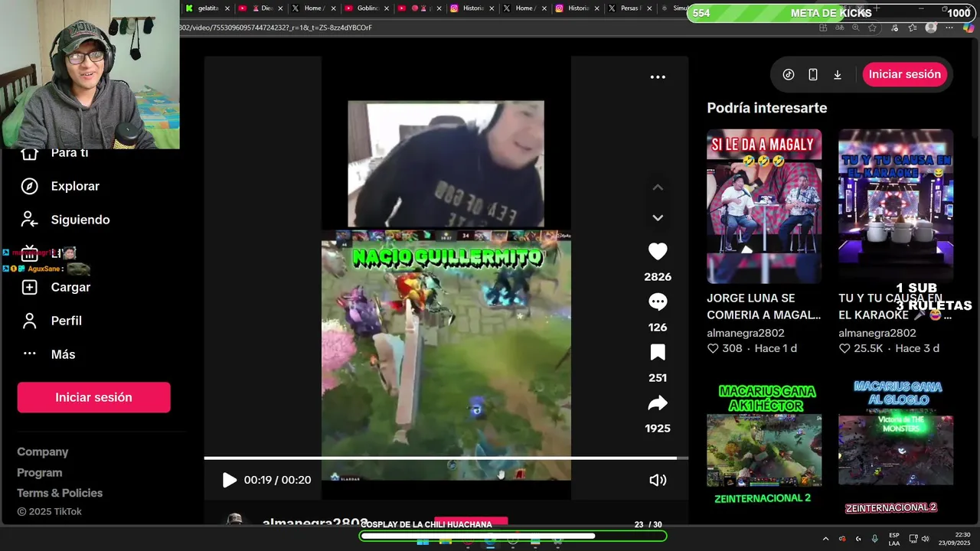Viewport: 980px width, 551px height.
Task: Click the 2826 likes count
Action: point(658,277)
